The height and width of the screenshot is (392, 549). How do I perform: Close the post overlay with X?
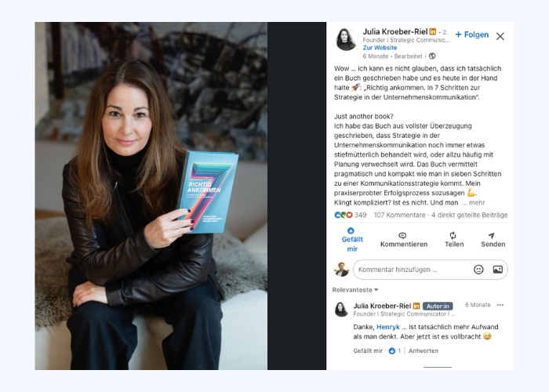click(x=500, y=36)
